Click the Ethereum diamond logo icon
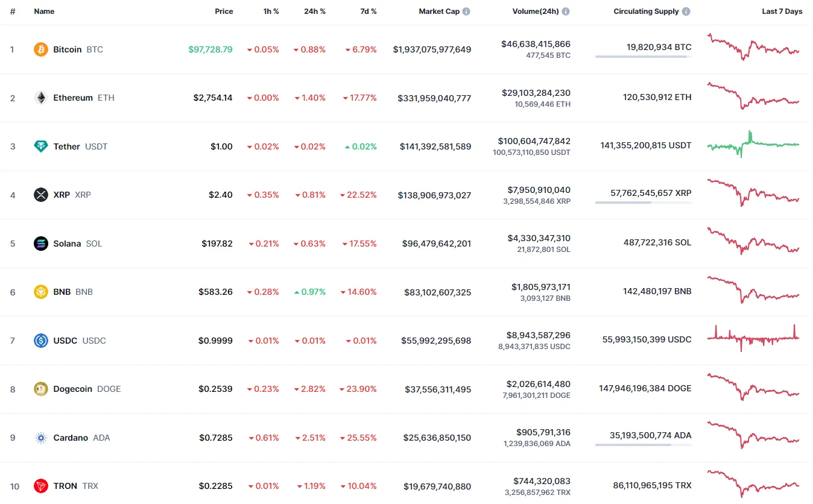The image size is (813, 504). click(41, 98)
